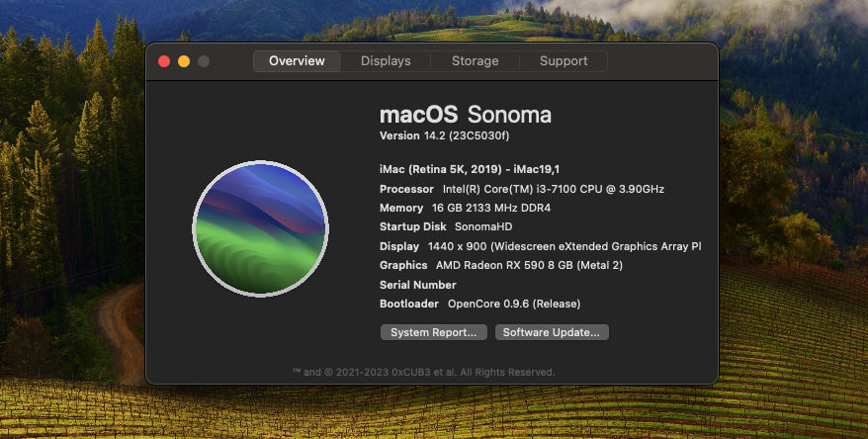Click the Graphics AMD Radeon RX 590 entry
This screenshot has height=439, width=868.
pyautogui.click(x=500, y=265)
